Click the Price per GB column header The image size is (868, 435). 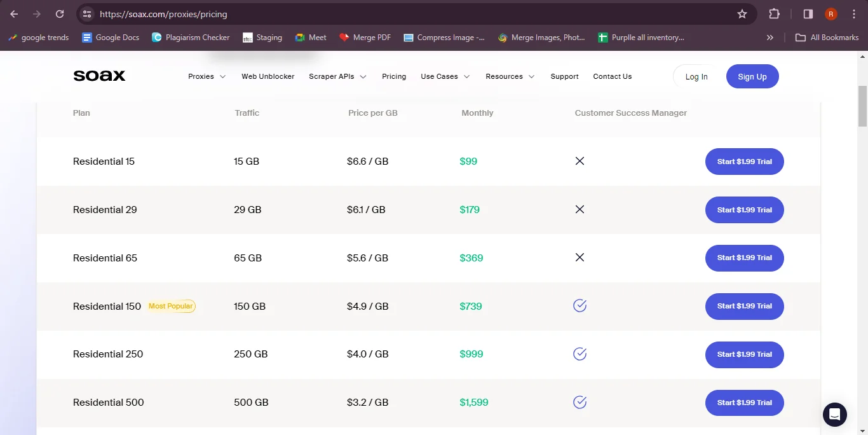(373, 113)
